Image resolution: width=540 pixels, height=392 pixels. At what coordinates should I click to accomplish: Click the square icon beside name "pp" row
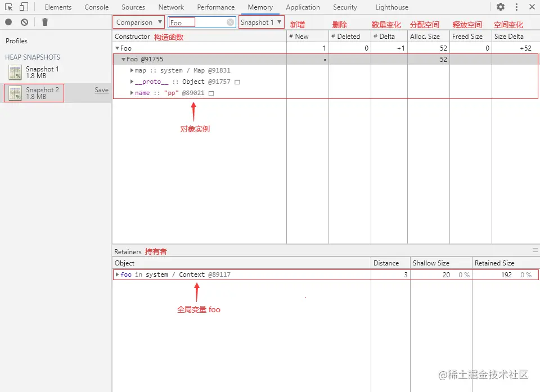tap(211, 93)
